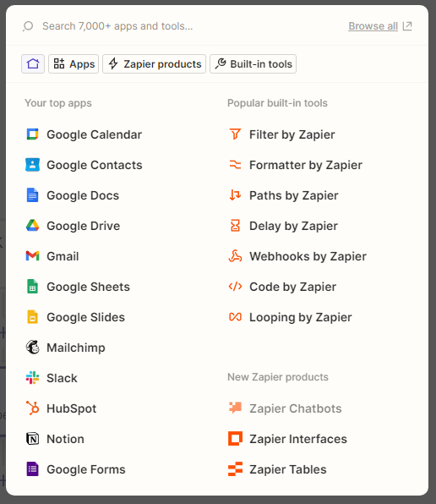Show the Built-in tools tab
Image resolution: width=436 pixels, height=504 pixels.
tap(253, 63)
